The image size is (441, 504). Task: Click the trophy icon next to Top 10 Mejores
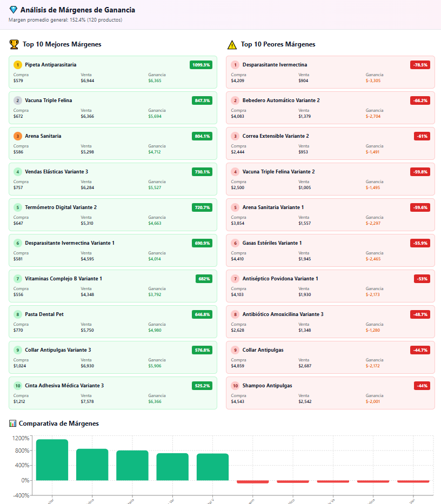pyautogui.click(x=14, y=44)
